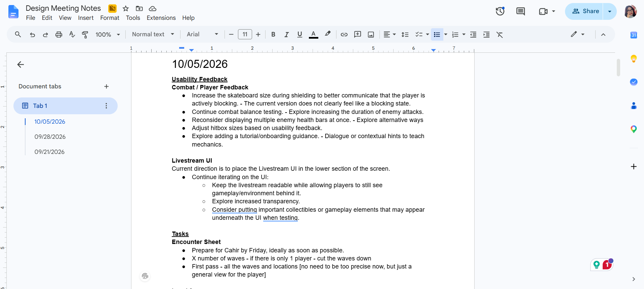The width and height of the screenshot is (644, 289).
Task: Open version history clock icon
Action: coord(500,11)
